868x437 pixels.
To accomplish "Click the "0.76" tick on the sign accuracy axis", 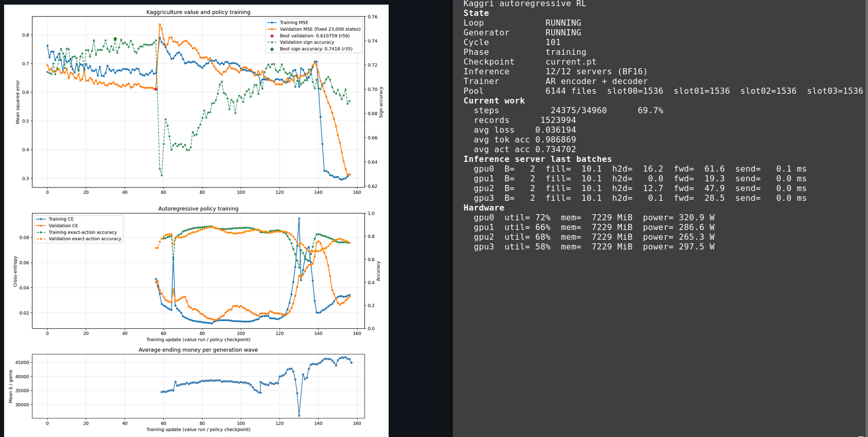I will click(373, 17).
